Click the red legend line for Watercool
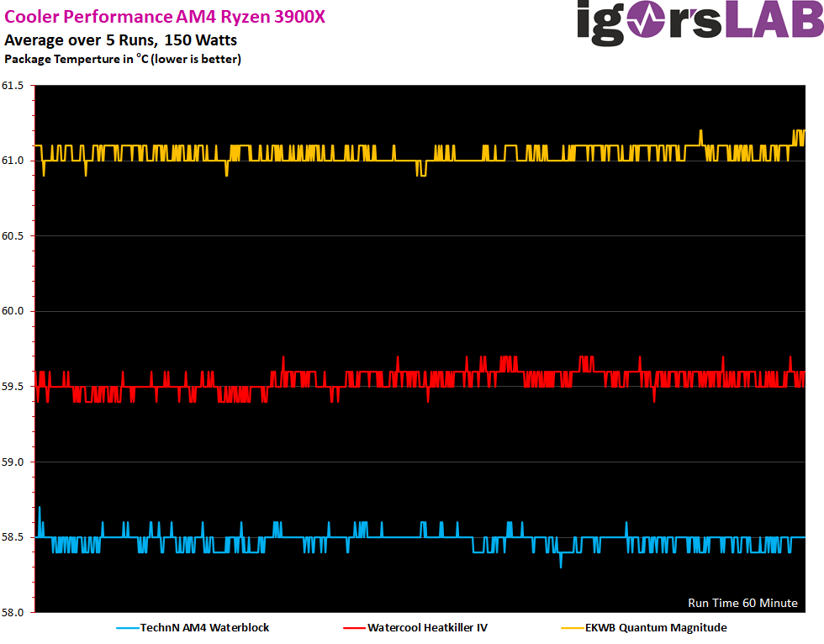Image resolution: width=824 pixels, height=644 pixels. tap(354, 628)
